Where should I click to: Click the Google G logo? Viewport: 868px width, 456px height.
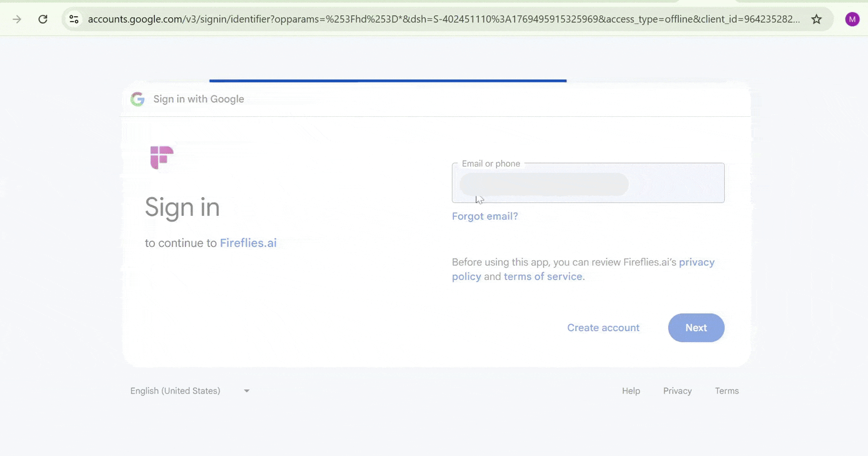[x=137, y=99]
